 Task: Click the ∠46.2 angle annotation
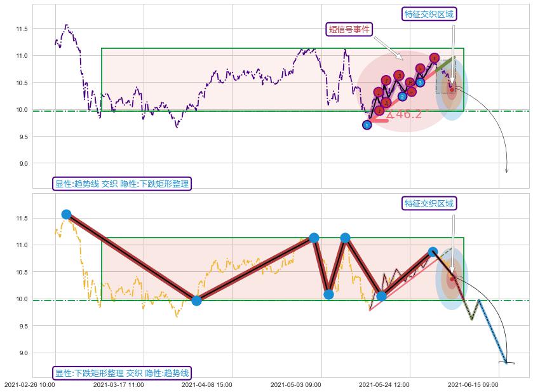coord(404,115)
